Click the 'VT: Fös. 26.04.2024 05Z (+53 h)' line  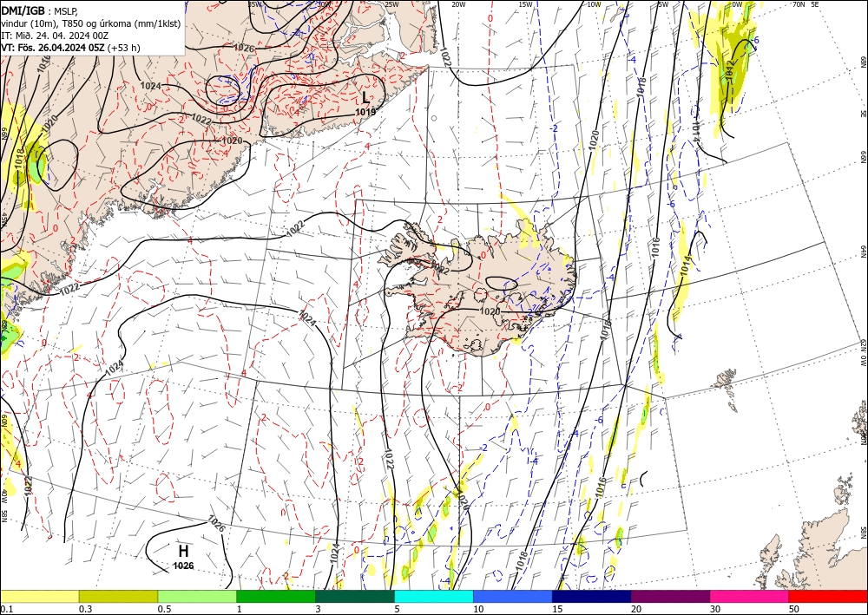[x=71, y=48]
